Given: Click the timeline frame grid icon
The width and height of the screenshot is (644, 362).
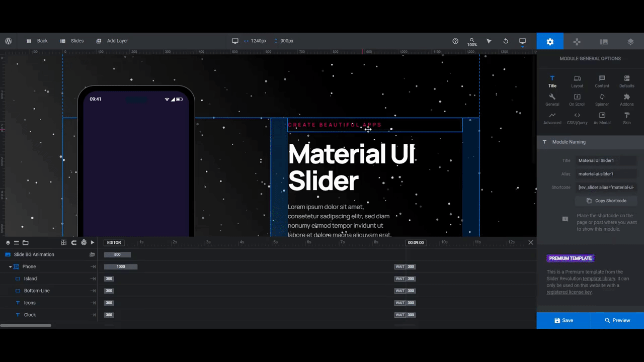Looking at the screenshot, I should (x=63, y=242).
